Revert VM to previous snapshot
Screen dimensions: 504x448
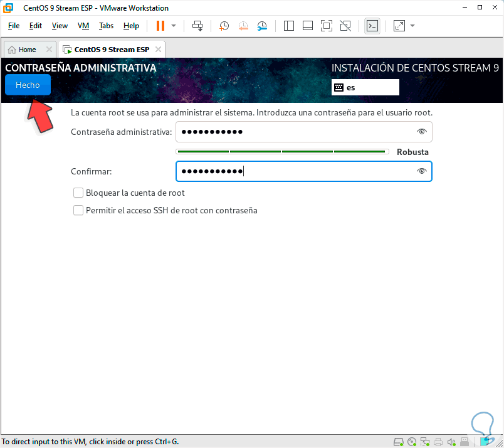243,26
